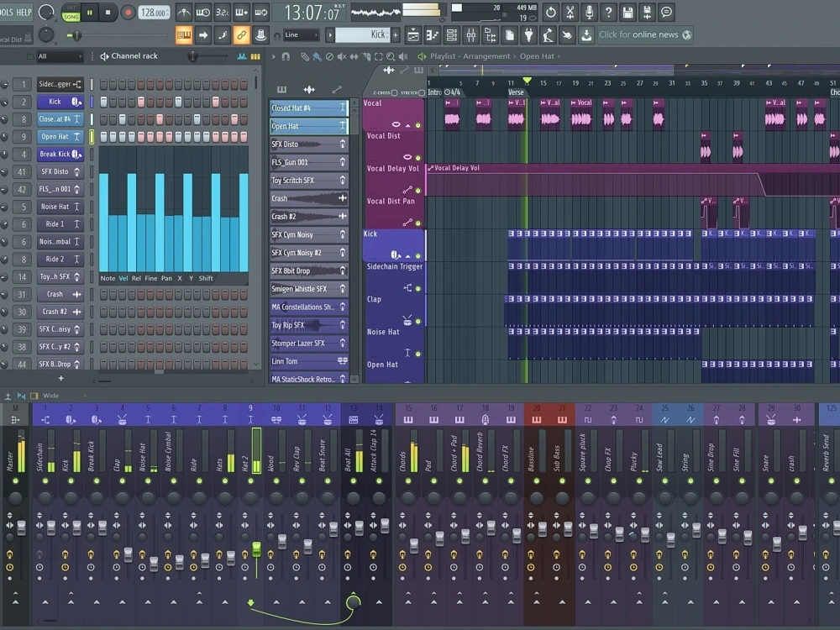Click 'Click for online news' button
The width and height of the screenshot is (840, 630).
tap(645, 35)
